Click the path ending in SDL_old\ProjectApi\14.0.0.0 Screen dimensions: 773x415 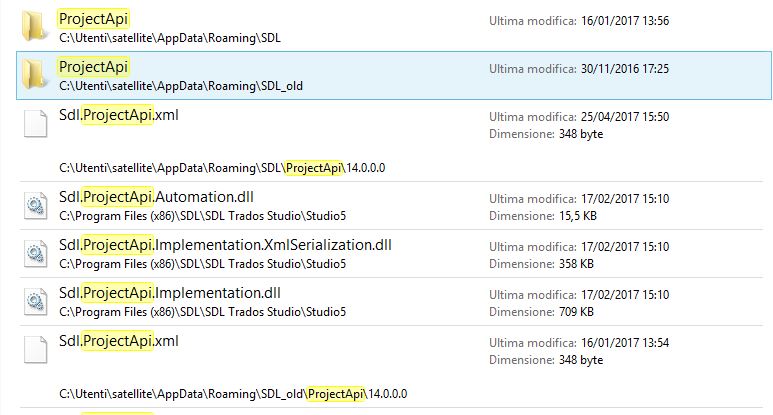tap(233, 394)
